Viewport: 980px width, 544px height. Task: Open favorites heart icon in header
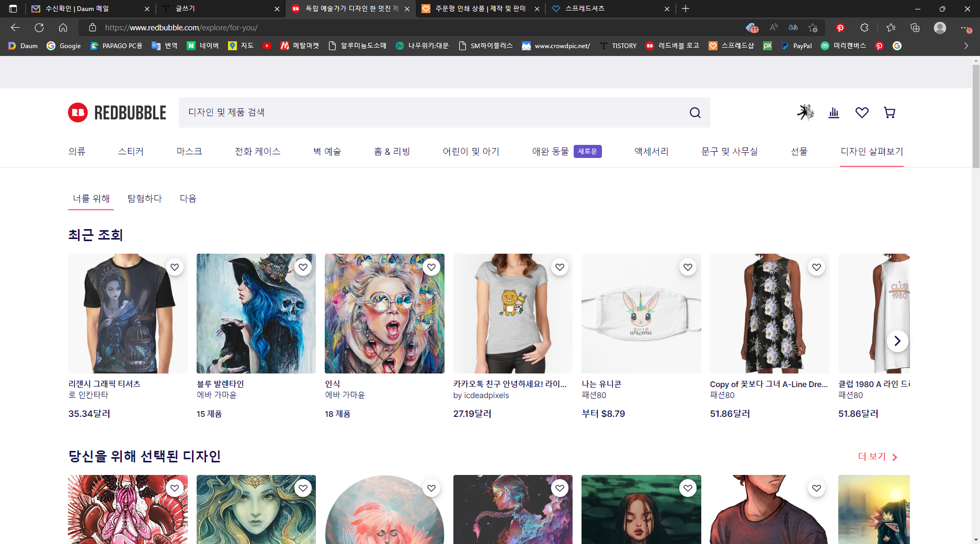click(x=862, y=112)
